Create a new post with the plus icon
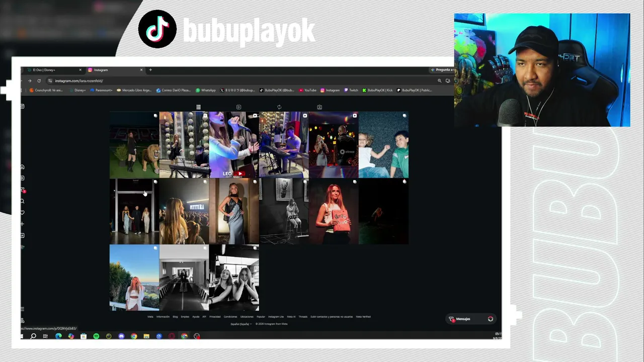This screenshot has height=362, width=644. tap(22, 224)
